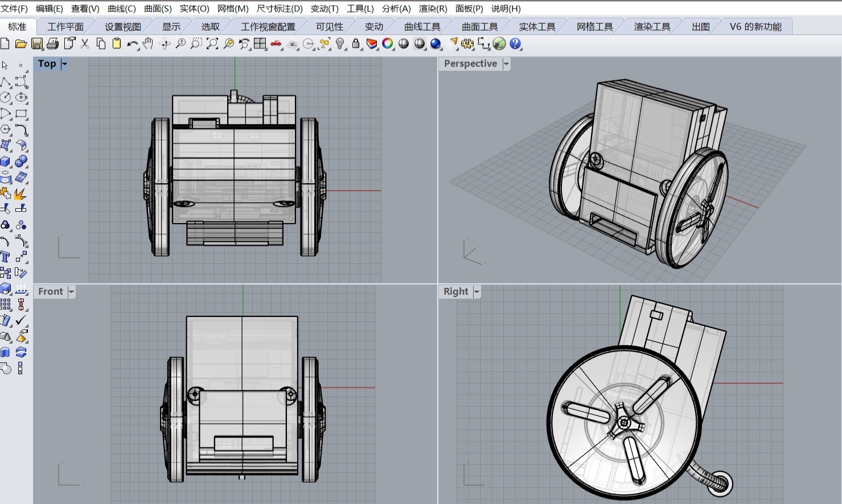
Task: Choose the Polygon hexagon tool
Action: 6,129
